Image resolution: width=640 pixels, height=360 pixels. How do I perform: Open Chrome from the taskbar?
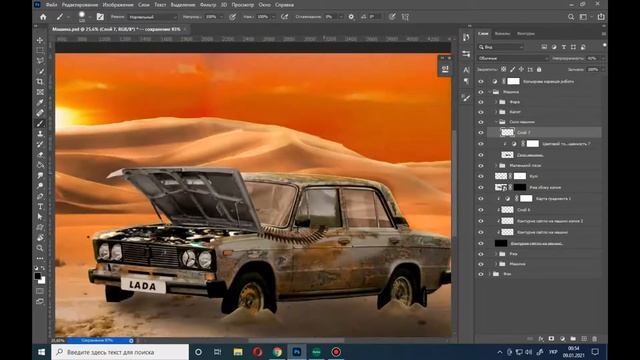(277, 352)
